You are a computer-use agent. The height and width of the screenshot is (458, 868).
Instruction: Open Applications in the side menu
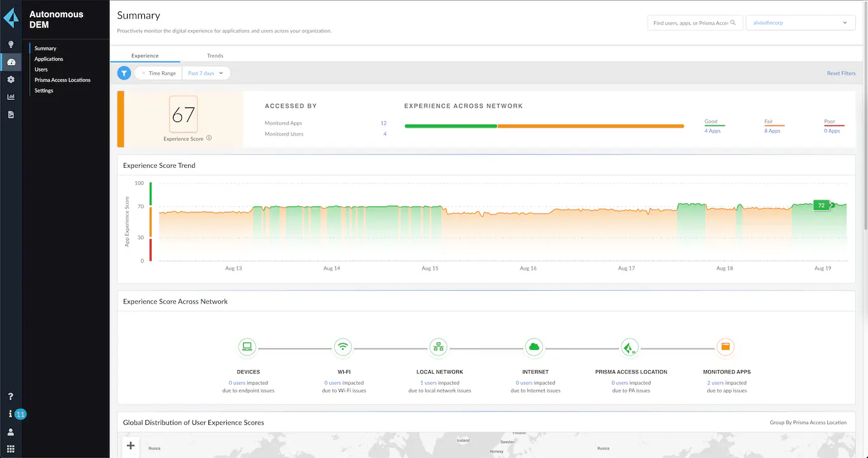click(49, 59)
